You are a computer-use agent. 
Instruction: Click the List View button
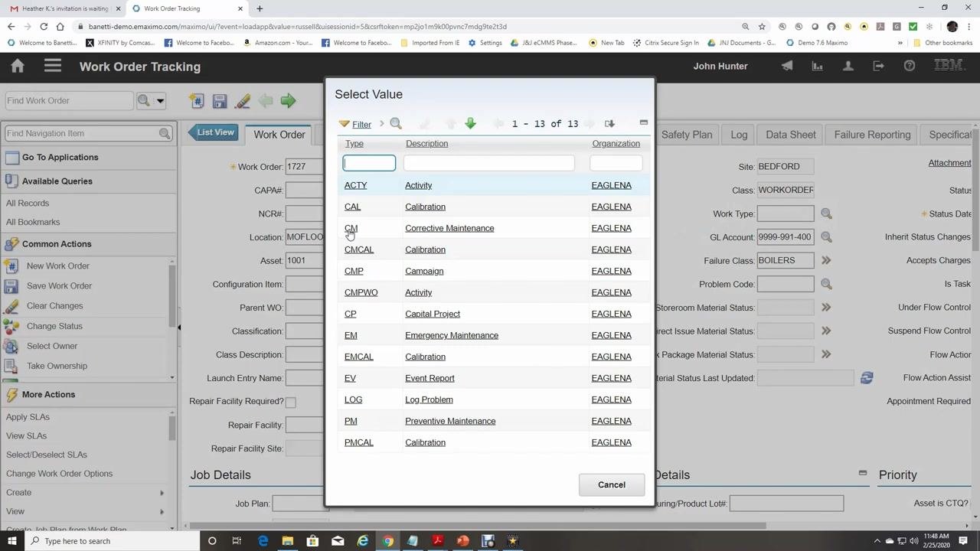[x=214, y=132]
